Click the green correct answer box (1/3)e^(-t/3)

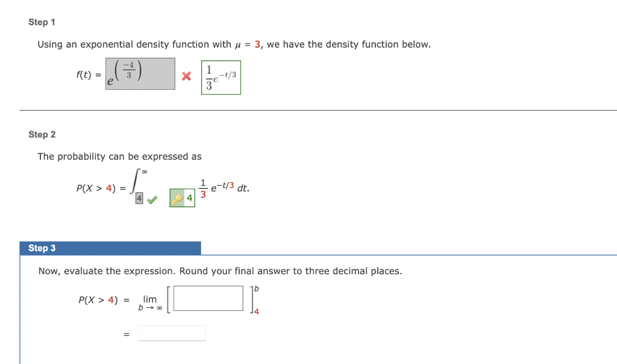(x=221, y=76)
